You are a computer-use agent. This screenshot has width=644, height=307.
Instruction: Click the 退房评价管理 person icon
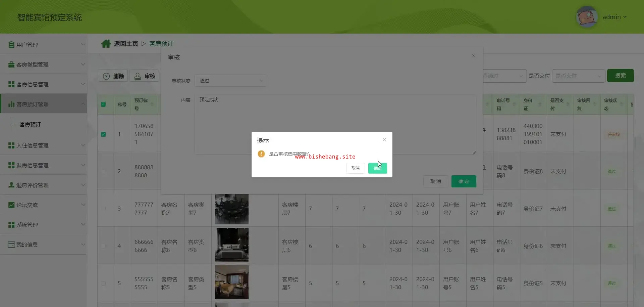(x=11, y=185)
